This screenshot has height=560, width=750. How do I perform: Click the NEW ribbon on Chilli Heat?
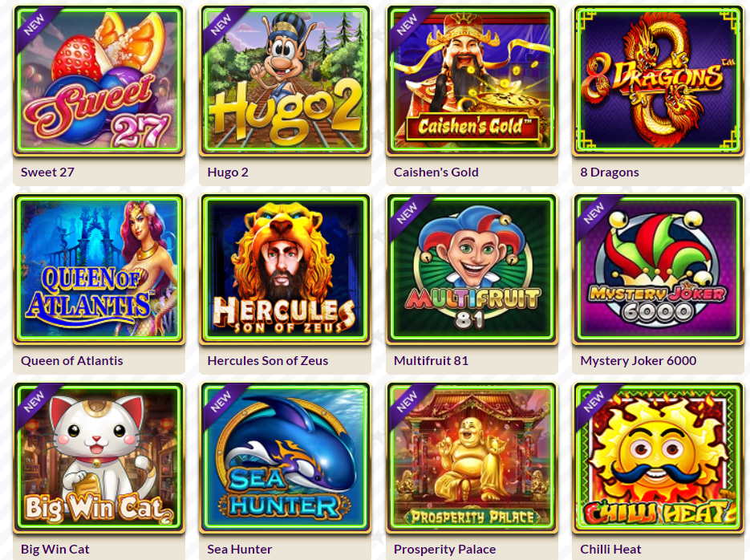[x=594, y=402]
